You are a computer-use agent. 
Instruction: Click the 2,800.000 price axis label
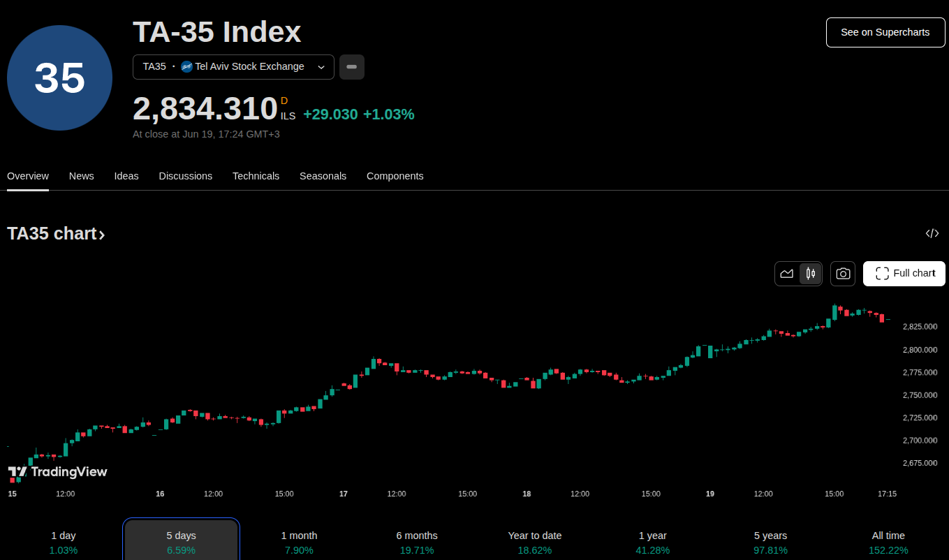[920, 350]
